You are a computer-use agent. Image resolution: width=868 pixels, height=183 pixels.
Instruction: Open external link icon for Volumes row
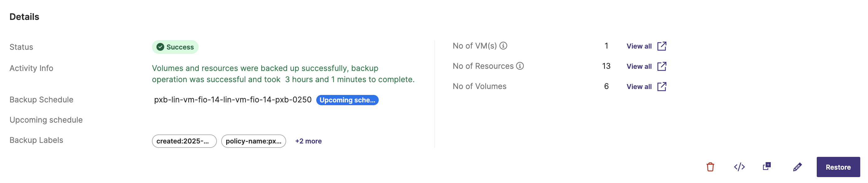point(662,87)
